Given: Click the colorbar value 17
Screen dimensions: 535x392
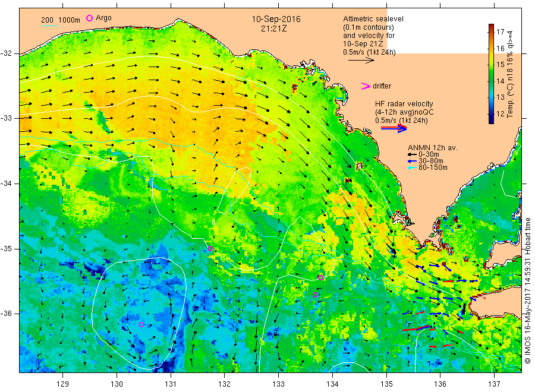Looking at the screenshot, I should pyautogui.click(x=500, y=31).
